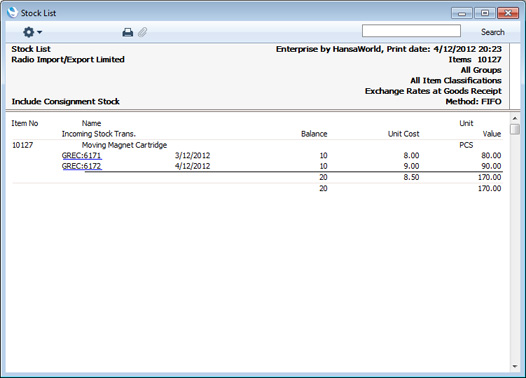Screen dimensions: 526x378
Task: Click the Value column header
Action: (492, 134)
